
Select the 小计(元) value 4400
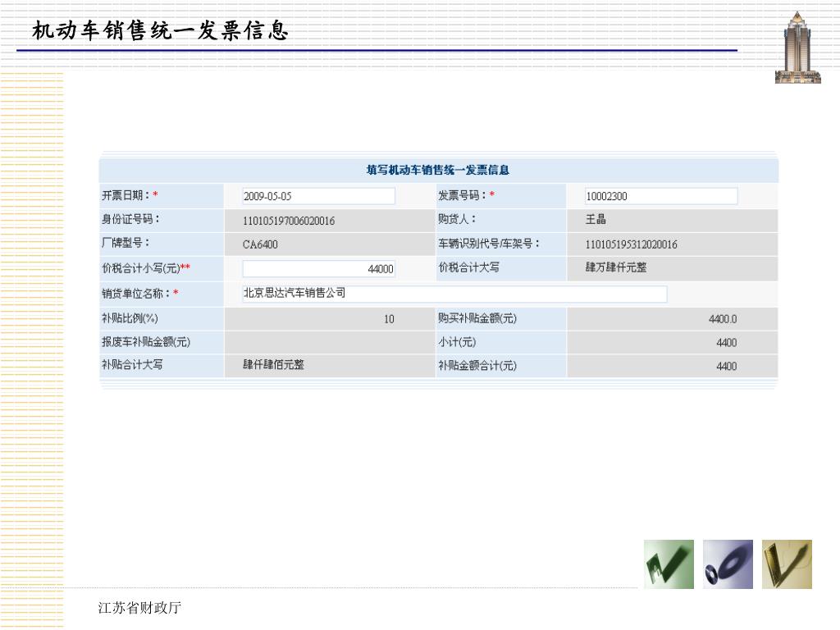[x=727, y=342]
